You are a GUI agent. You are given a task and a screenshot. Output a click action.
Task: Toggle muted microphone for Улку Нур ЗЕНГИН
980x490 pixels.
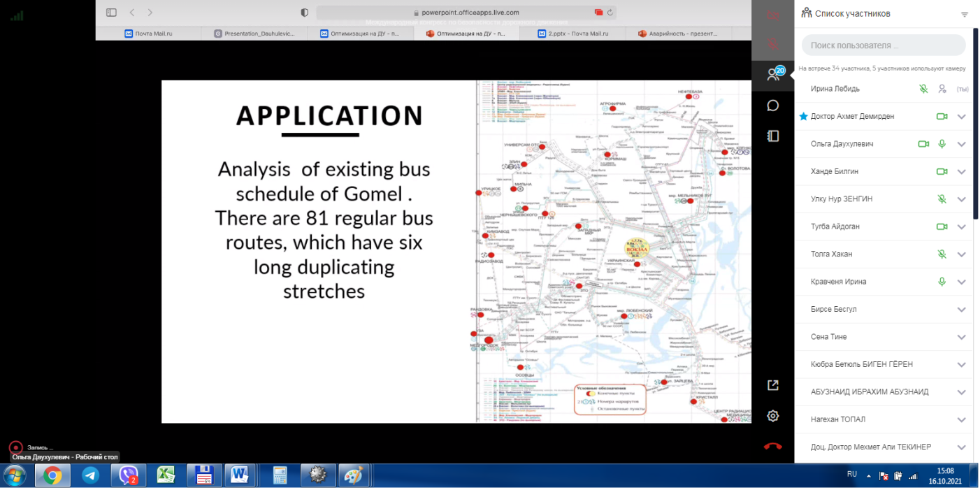coord(942,199)
